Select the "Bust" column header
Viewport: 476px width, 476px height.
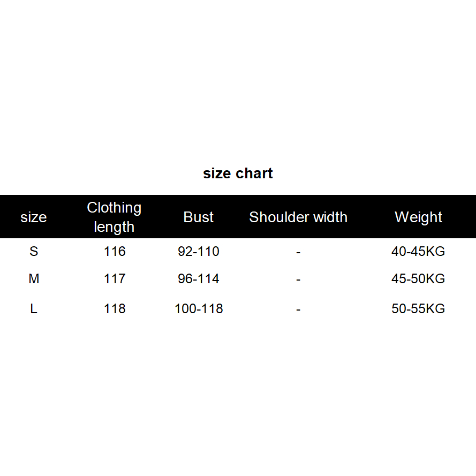(x=199, y=217)
